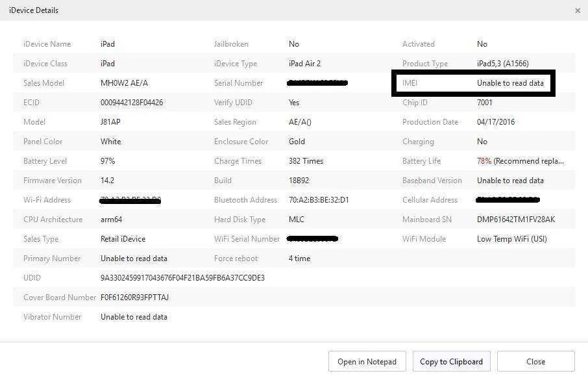Select the Hard Disk Type value MLC
This screenshot has height=380, width=588.
pyautogui.click(x=296, y=220)
